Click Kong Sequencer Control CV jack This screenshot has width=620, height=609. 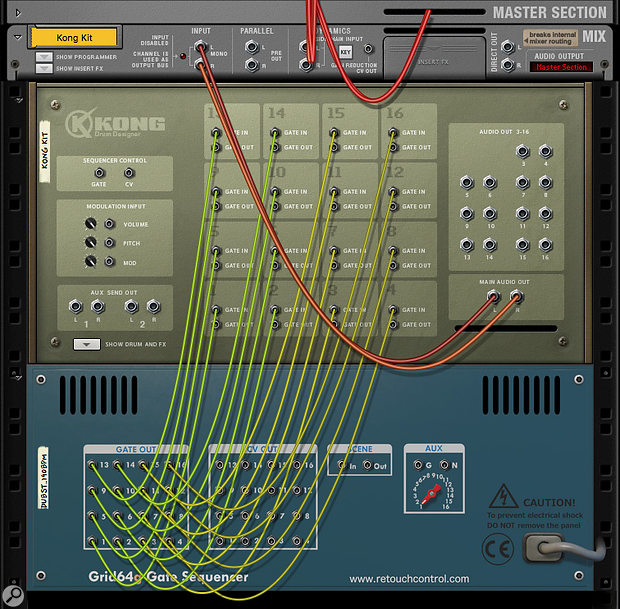point(129,173)
